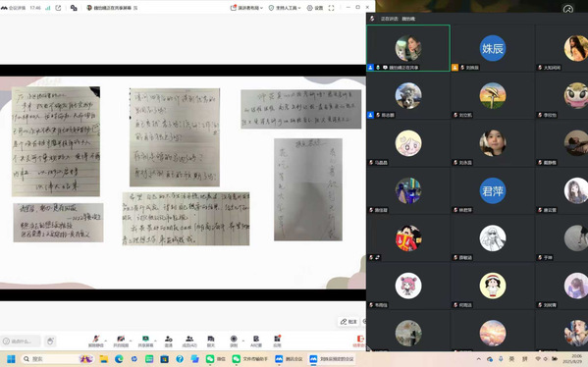Open Settings in the top bar
Image resolution: width=588 pixels, height=367 pixels.
315,8
